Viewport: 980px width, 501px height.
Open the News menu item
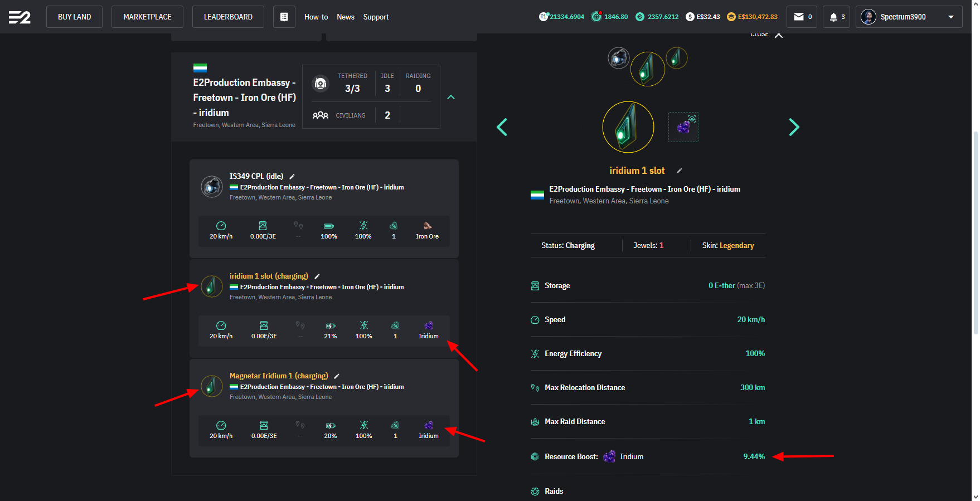click(x=345, y=17)
